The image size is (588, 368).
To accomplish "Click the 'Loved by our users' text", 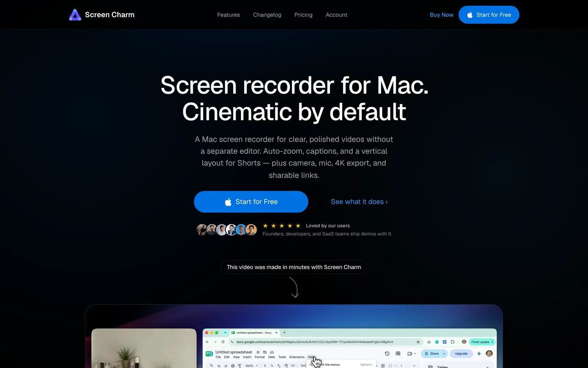I will coord(328,226).
